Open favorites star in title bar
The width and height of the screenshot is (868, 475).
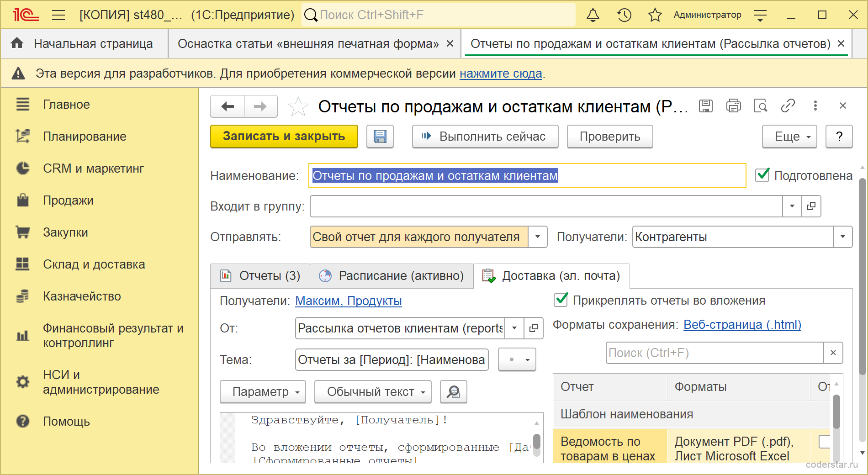click(x=655, y=15)
